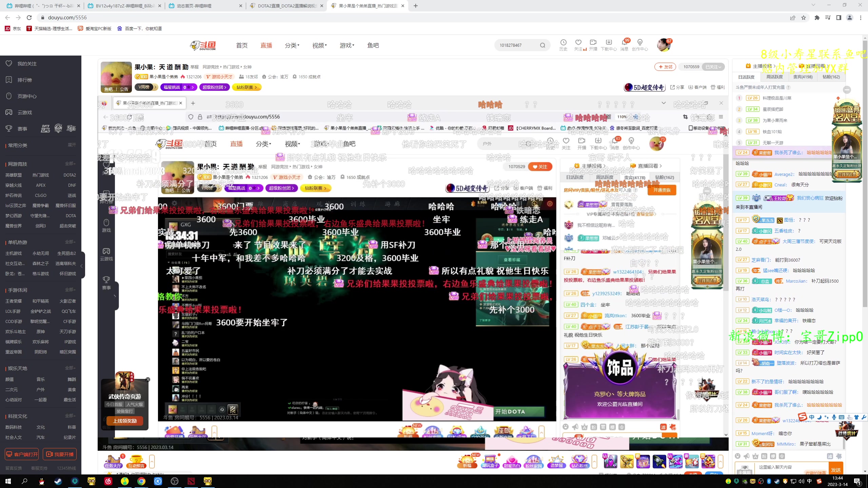Open the 消息 bell notification icon
Image resolution: width=868 pixels, height=488 pixels.
(624, 42)
